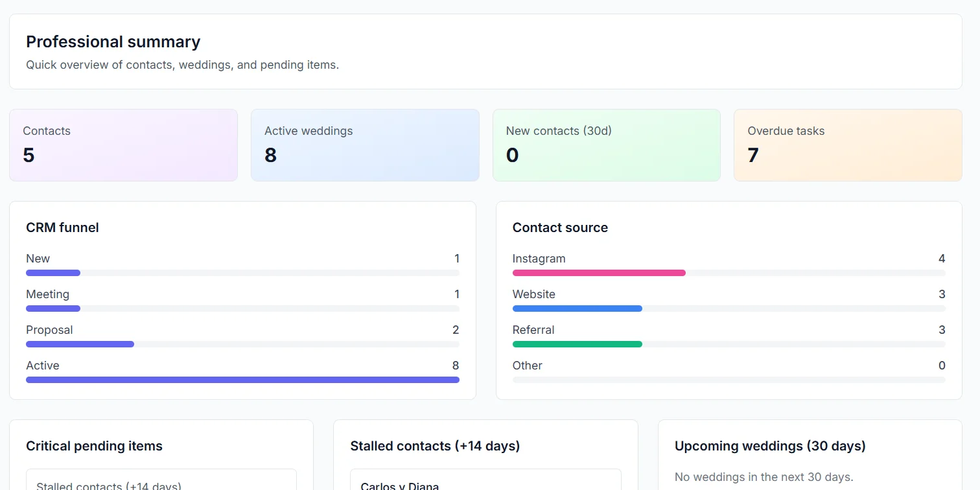Click the green Referral source bar

pyautogui.click(x=577, y=344)
